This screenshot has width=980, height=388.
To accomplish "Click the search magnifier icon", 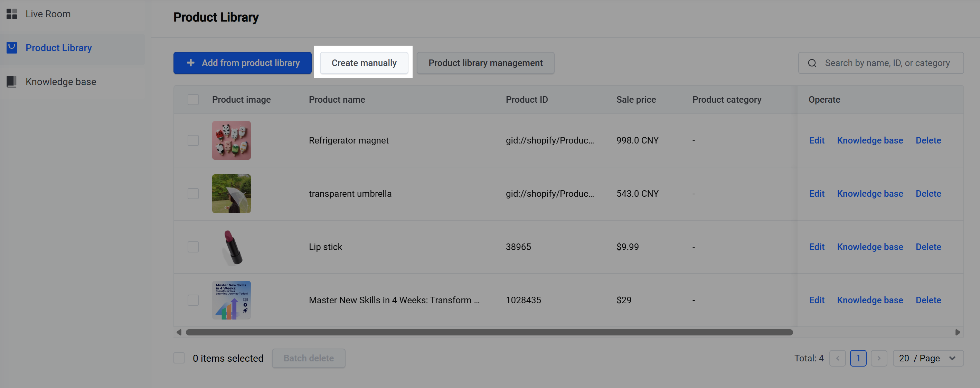I will coord(812,63).
